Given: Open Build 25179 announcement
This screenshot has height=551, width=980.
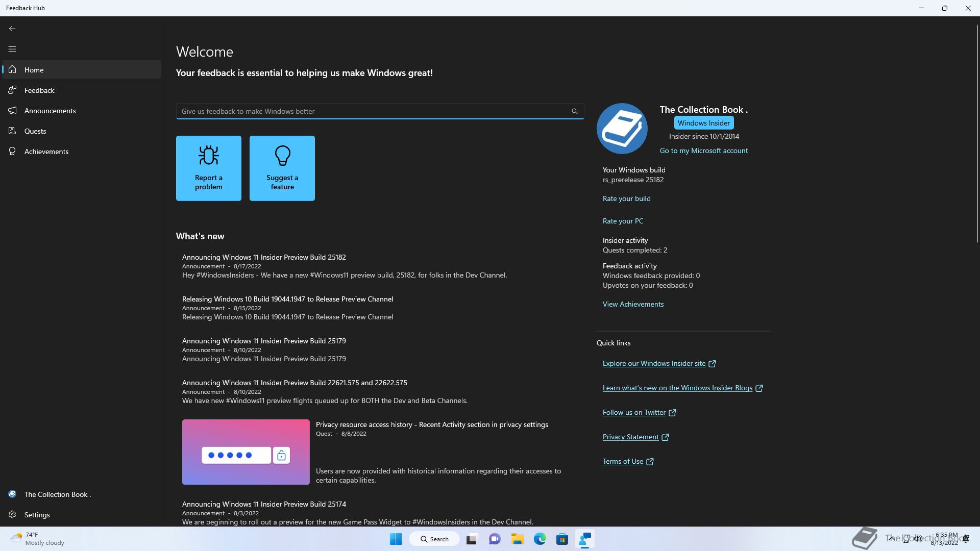Looking at the screenshot, I should (x=380, y=349).
